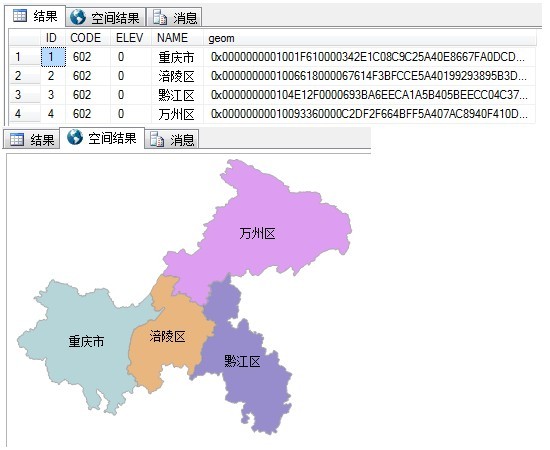The height and width of the screenshot is (450, 550).
Task: Click the grid icon on the lower 结果 tab
Action: point(17,139)
